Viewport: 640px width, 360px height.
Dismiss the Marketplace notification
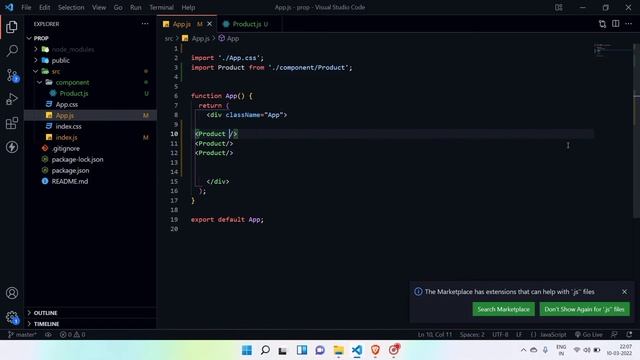(x=624, y=292)
